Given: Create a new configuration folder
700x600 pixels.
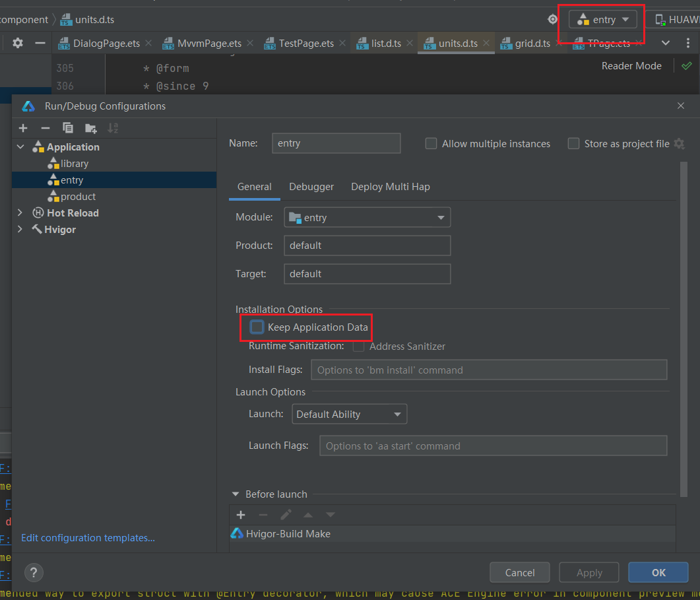Looking at the screenshot, I should pyautogui.click(x=90, y=129).
